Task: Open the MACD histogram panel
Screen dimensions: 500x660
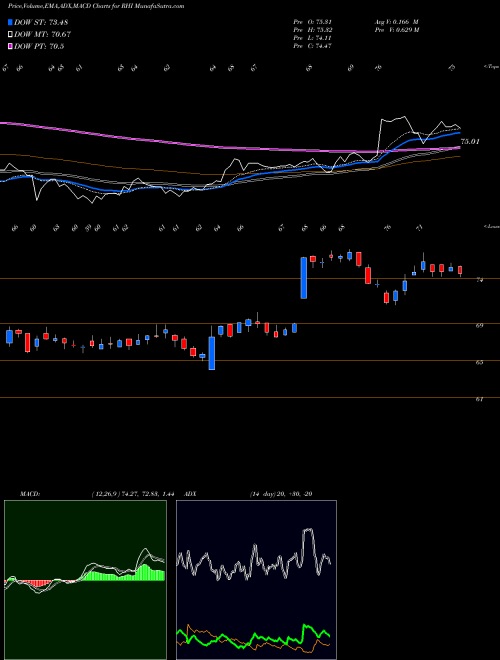Action: pyautogui.click(x=85, y=580)
